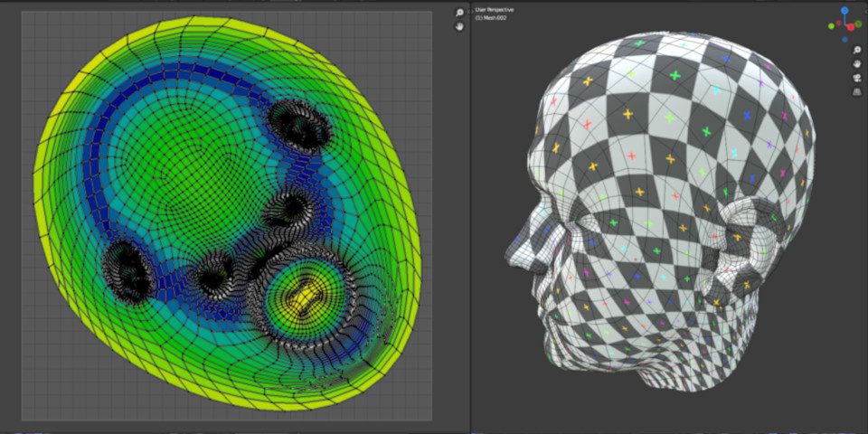Click the blue Z axis on navigation gizmo
Image resolution: width=868 pixels, height=434 pixels.
(x=844, y=11)
